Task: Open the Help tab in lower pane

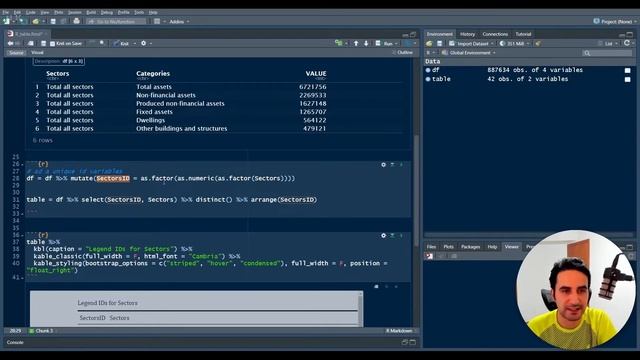Action: click(x=492, y=247)
